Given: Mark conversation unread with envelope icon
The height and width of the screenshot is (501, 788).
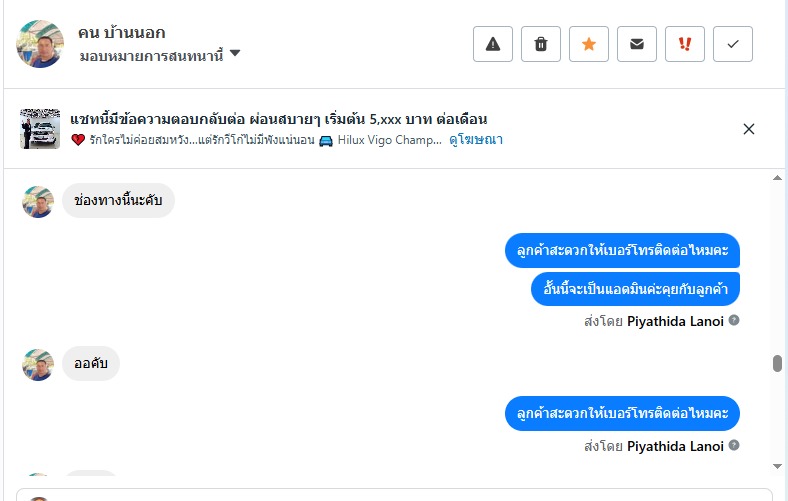Looking at the screenshot, I should pyautogui.click(x=637, y=44).
